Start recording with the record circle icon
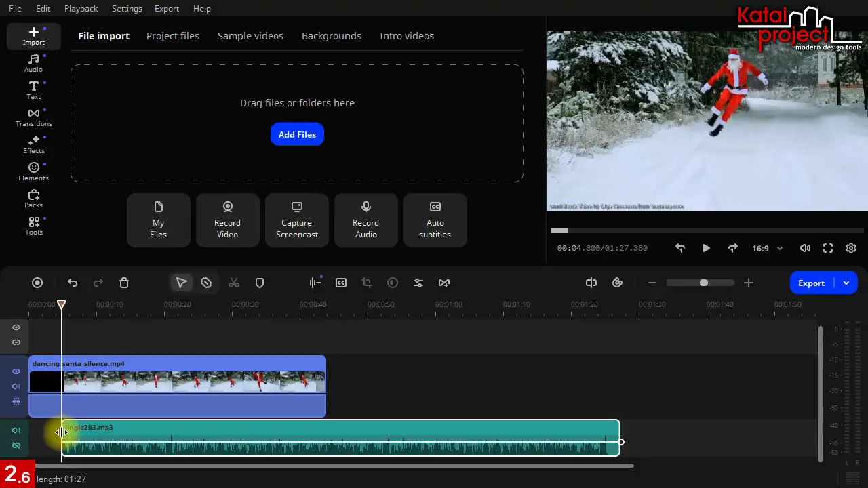 [37, 283]
